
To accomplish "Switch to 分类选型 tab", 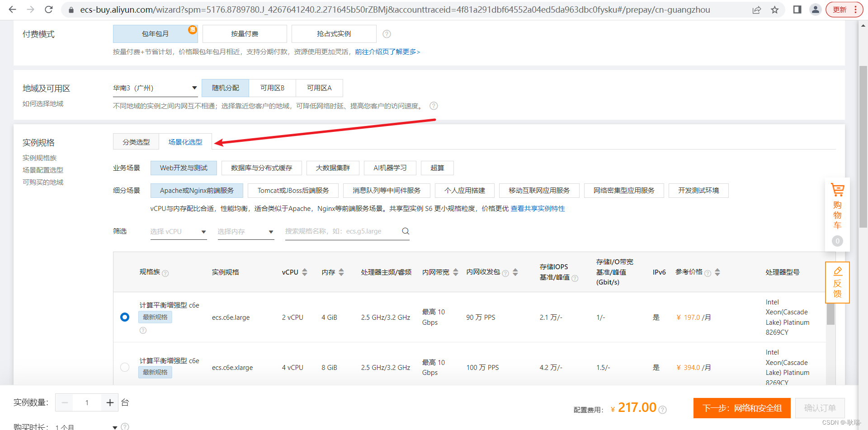I will (x=136, y=142).
